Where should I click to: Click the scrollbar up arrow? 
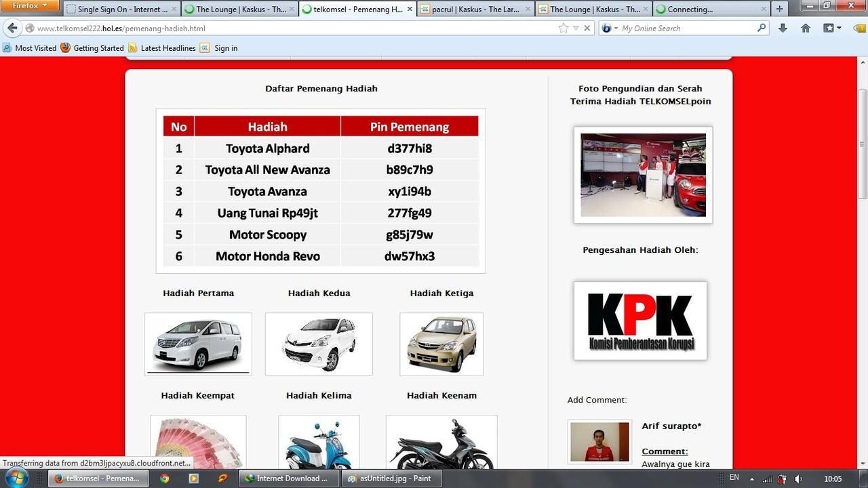pyautogui.click(x=862, y=62)
